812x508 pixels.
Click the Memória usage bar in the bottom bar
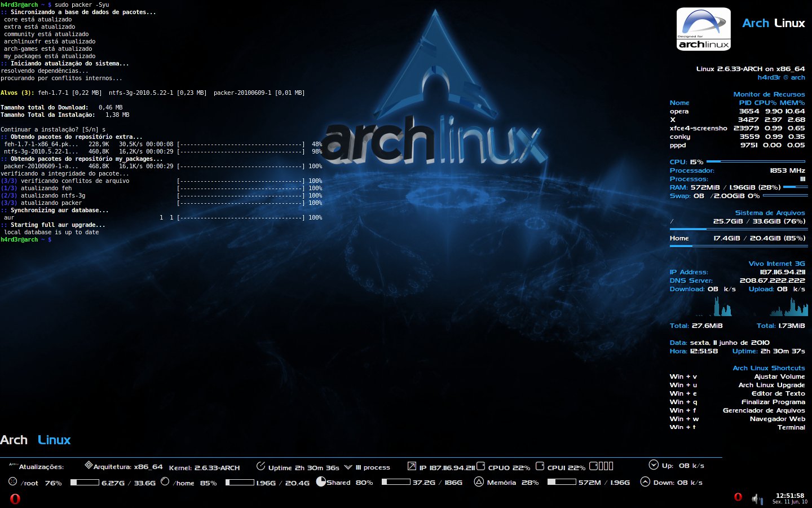pyautogui.click(x=562, y=482)
